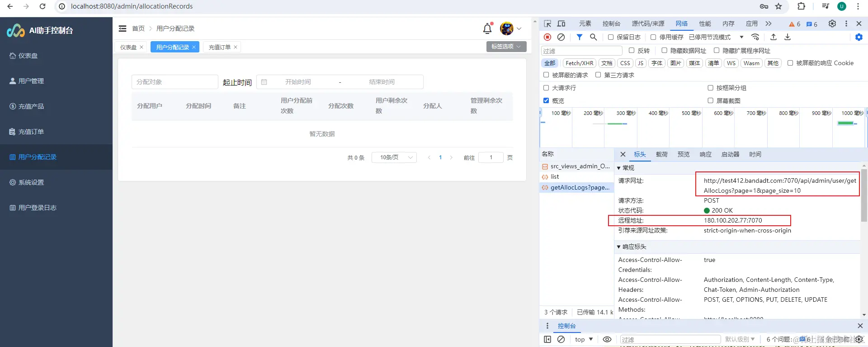868x347 pixels.
Task: Open DevTools customize three-dot menu
Action: [846, 24]
